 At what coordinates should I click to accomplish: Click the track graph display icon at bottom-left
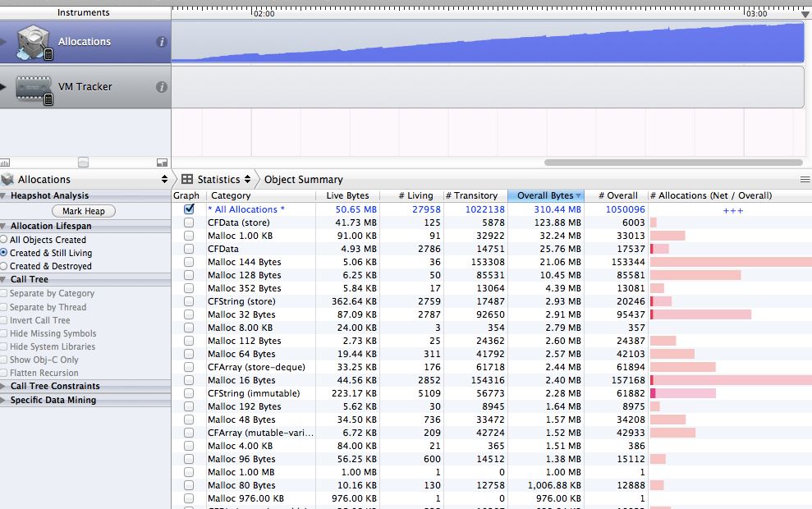[5, 163]
